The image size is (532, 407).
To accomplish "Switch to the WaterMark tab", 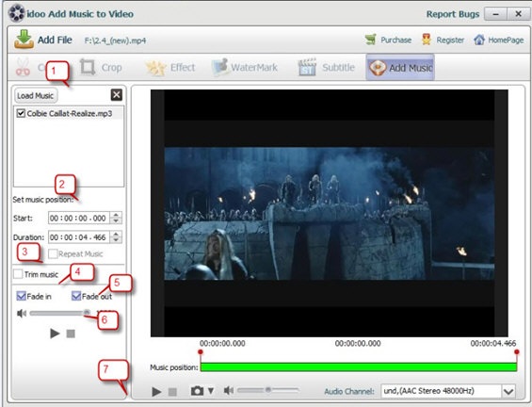I will [x=245, y=67].
